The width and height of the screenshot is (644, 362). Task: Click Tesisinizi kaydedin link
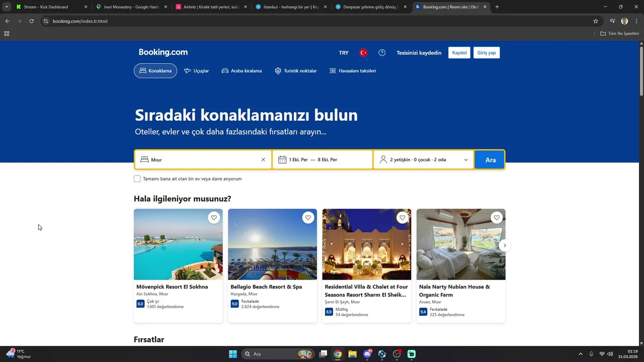[x=419, y=53]
